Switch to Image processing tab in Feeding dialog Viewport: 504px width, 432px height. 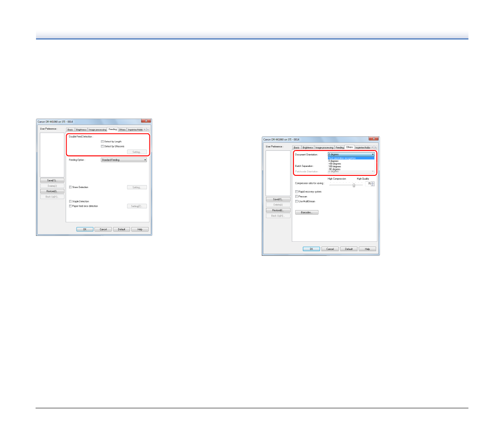point(97,130)
